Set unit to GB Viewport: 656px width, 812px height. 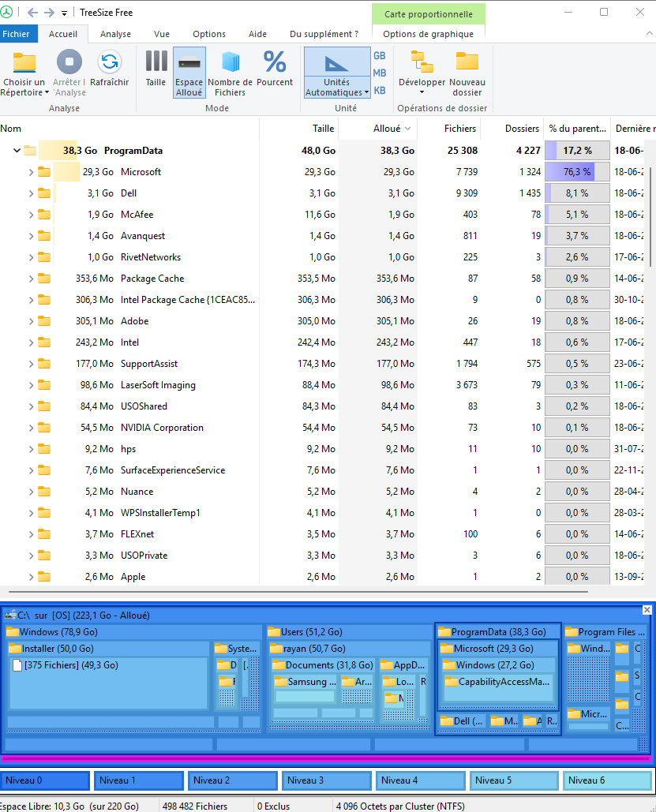[x=380, y=55]
